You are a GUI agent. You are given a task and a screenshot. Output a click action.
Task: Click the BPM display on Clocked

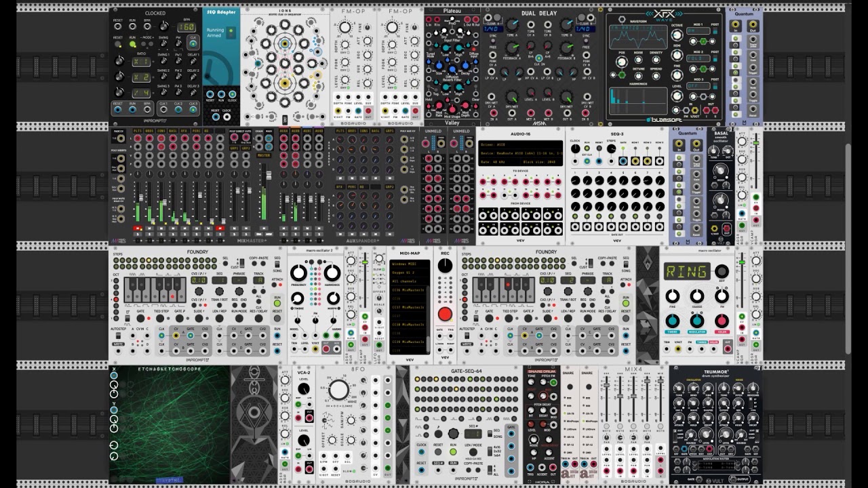[x=186, y=28]
